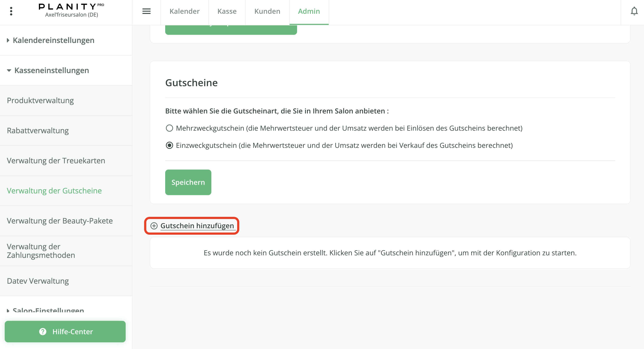The width and height of the screenshot is (644, 349).
Task: Click the plus icon beside Gutschein hinzufügen
Action: (x=154, y=226)
